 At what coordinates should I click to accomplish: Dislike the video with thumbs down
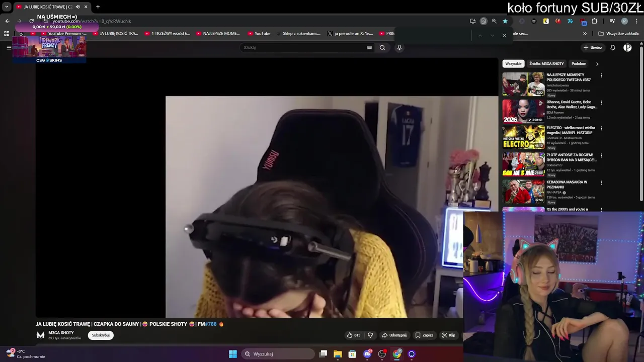point(370,335)
